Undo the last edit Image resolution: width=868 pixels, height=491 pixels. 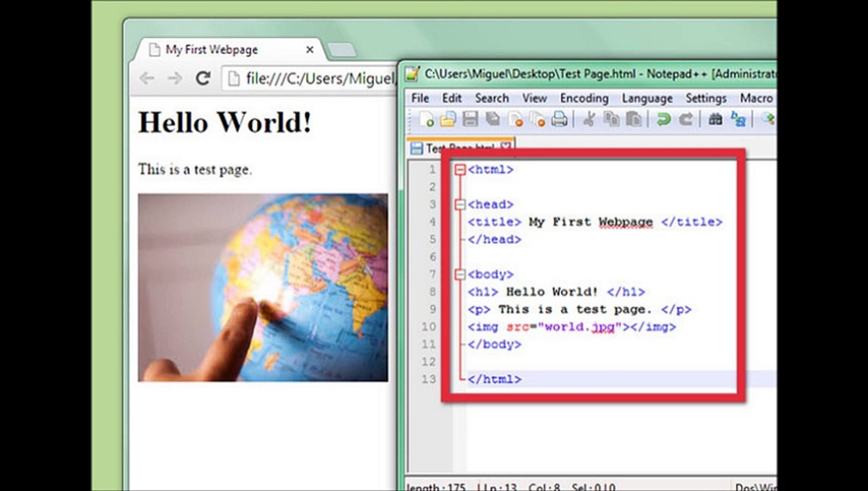664,119
